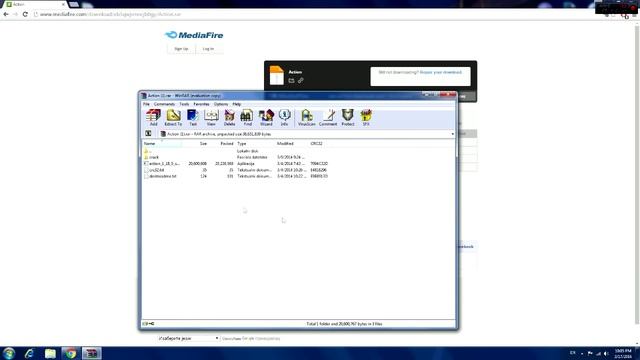Select the parent folder '..' entry
The height and width of the screenshot is (360, 640).
point(148,151)
